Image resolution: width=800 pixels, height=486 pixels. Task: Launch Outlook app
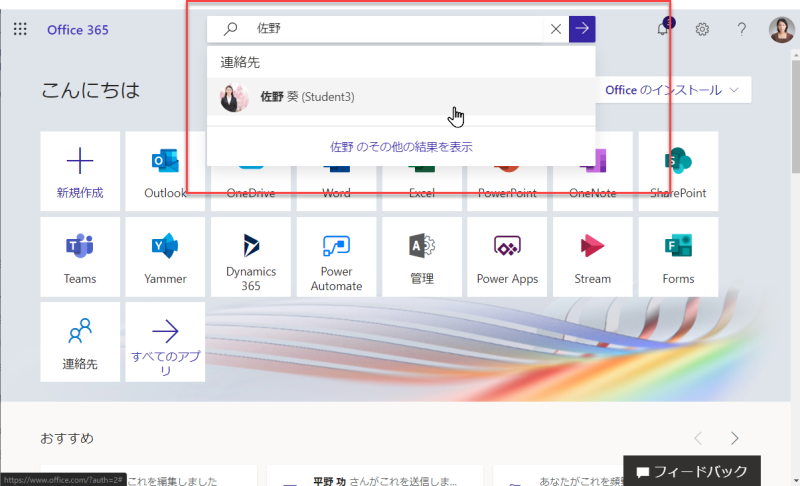click(x=165, y=171)
